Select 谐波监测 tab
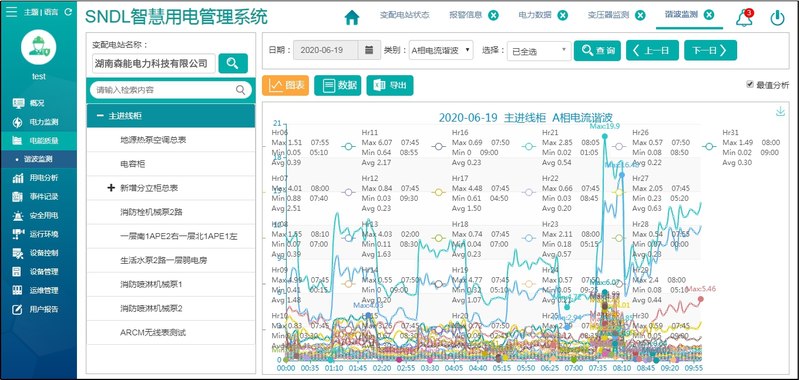Image resolution: width=800 pixels, height=380 pixels. pos(681,15)
